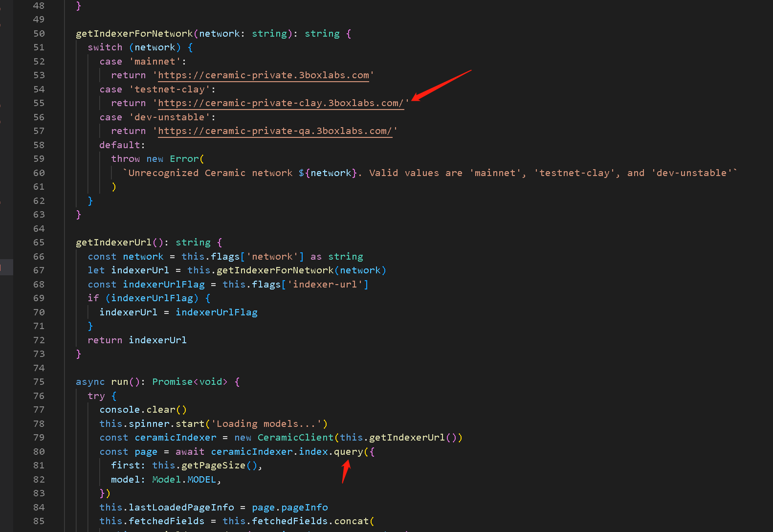This screenshot has width=773, height=532.
Task: Click the 'dev-unstable' case string on line 56
Action: point(170,117)
